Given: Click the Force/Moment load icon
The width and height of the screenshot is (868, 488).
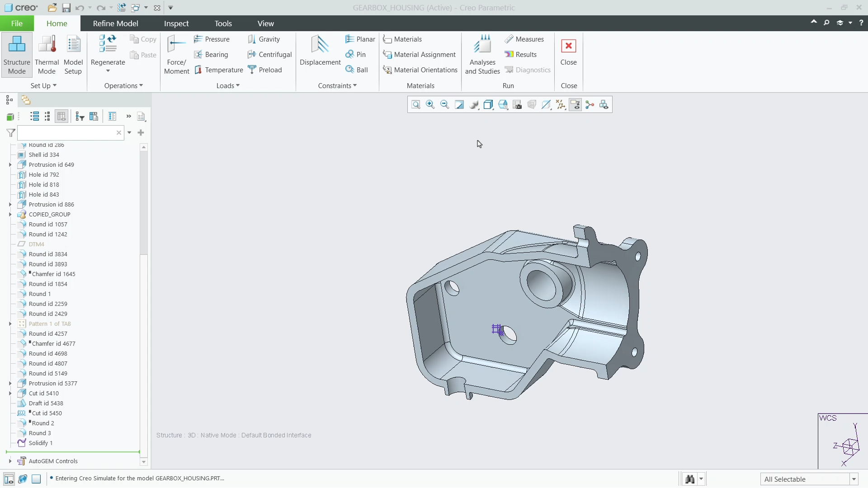Looking at the screenshot, I should tap(176, 55).
